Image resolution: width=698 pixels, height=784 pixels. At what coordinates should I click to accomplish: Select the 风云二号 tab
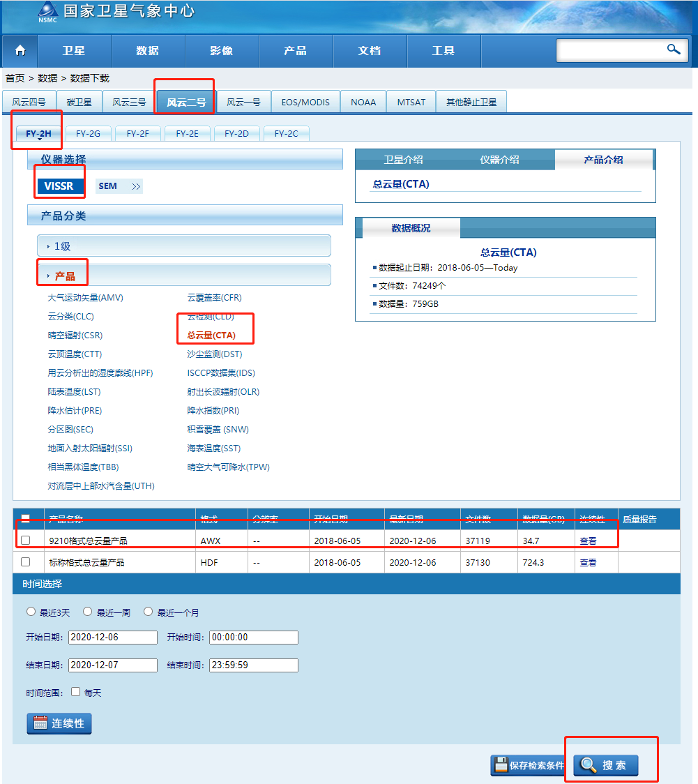tap(186, 102)
